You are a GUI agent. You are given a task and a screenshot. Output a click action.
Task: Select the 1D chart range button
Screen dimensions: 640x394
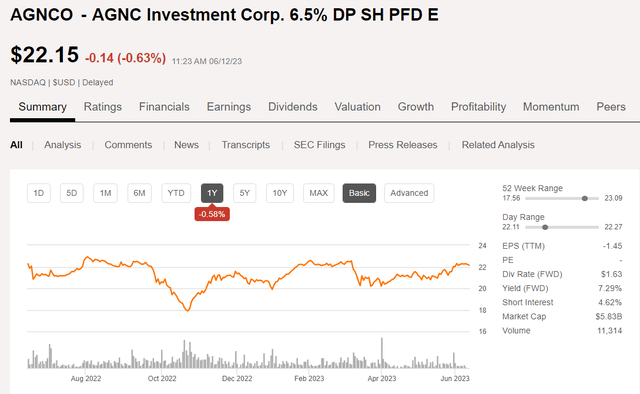(x=39, y=193)
